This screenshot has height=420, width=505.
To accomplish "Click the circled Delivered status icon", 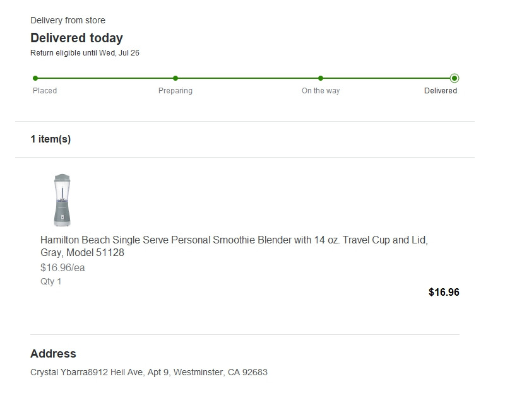I will pyautogui.click(x=454, y=78).
